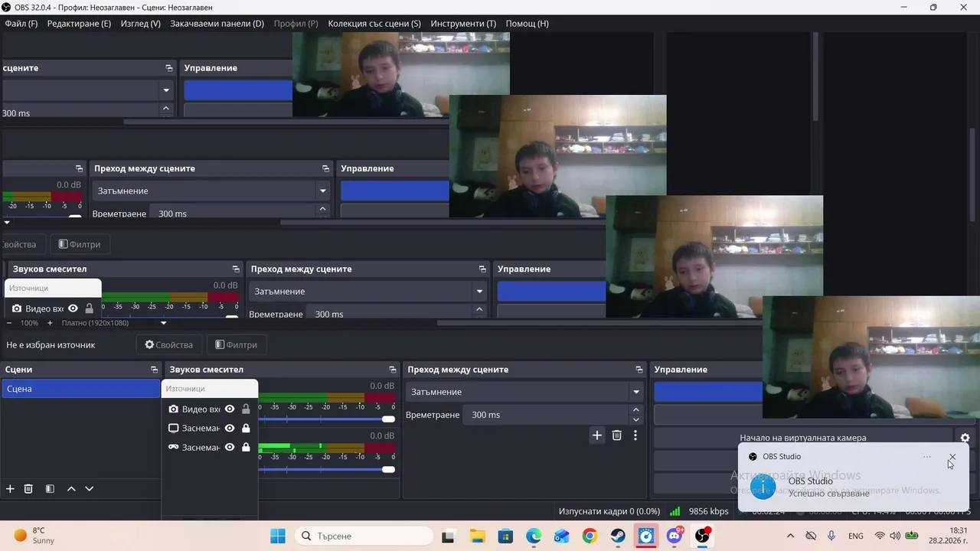Viewport: 980px width, 551px height.
Task: Open Затъмнение dropdown above the transition plus and trash buttons
Action: pos(524,392)
